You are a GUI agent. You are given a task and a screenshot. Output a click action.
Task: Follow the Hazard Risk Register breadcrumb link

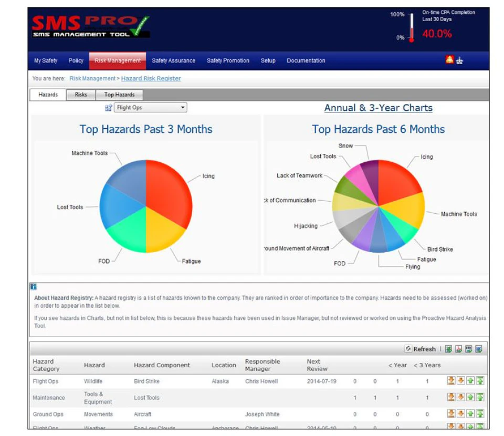coord(151,78)
